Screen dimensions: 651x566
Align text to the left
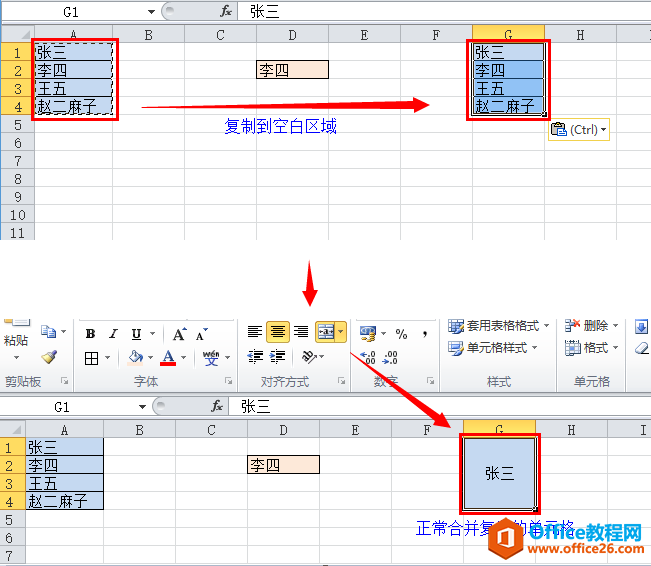point(255,332)
